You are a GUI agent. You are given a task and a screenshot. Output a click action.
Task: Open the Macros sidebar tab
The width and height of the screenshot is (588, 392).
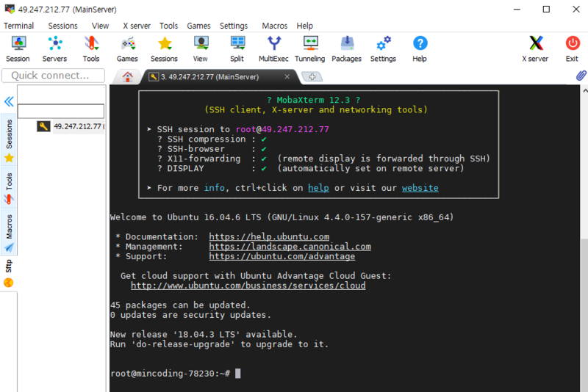tap(9, 233)
